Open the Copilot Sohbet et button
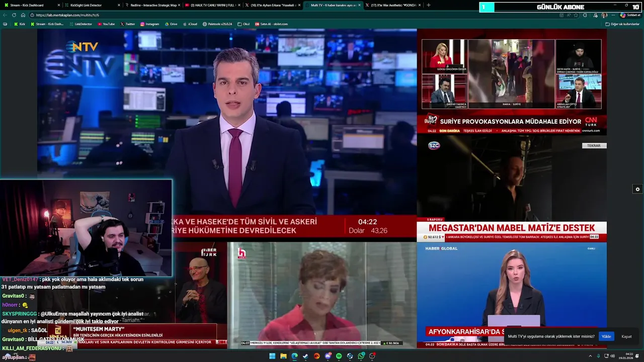This screenshot has height=362, width=644. pos(630,15)
